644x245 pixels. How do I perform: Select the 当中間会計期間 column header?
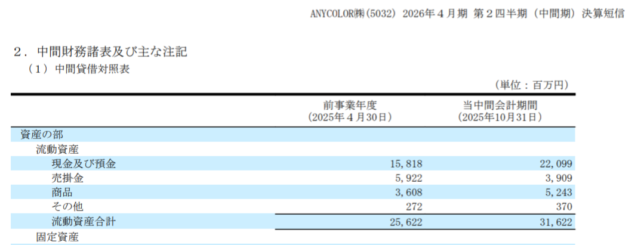[x=500, y=104]
